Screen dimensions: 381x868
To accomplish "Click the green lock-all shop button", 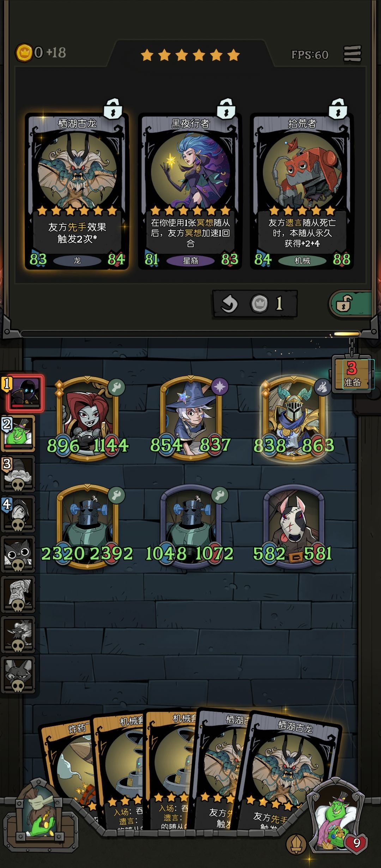I will coord(350,303).
